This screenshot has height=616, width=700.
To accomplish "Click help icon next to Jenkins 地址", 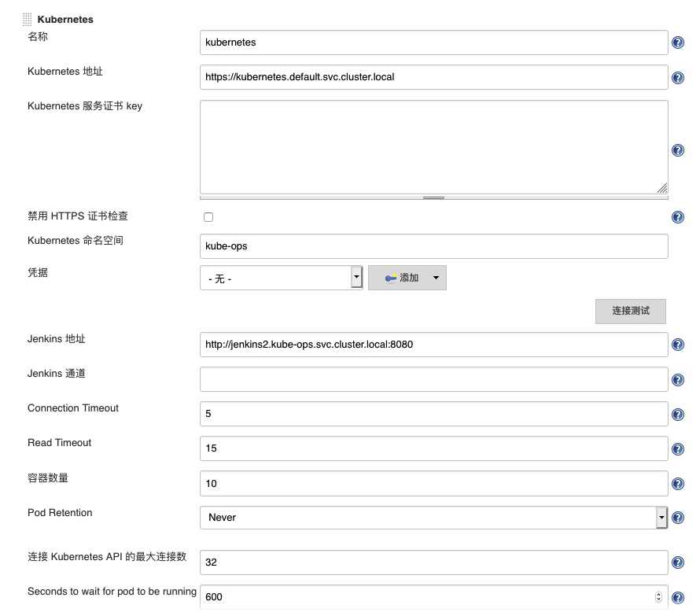I will [x=678, y=345].
